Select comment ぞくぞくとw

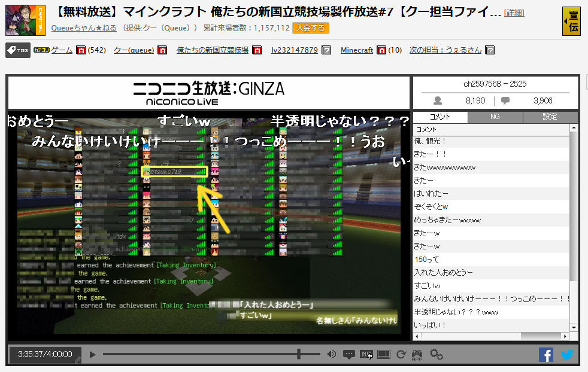pos(491,207)
